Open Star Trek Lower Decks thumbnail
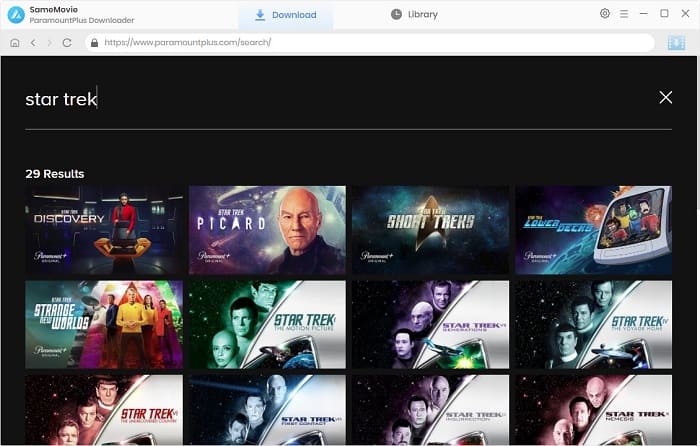Image resolution: width=700 pixels, height=446 pixels. click(593, 230)
